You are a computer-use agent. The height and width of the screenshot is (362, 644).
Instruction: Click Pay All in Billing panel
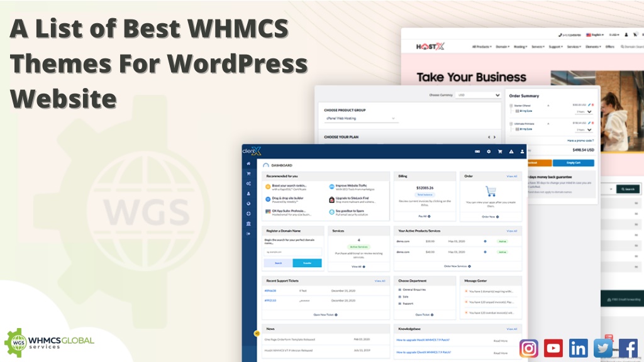(x=425, y=216)
